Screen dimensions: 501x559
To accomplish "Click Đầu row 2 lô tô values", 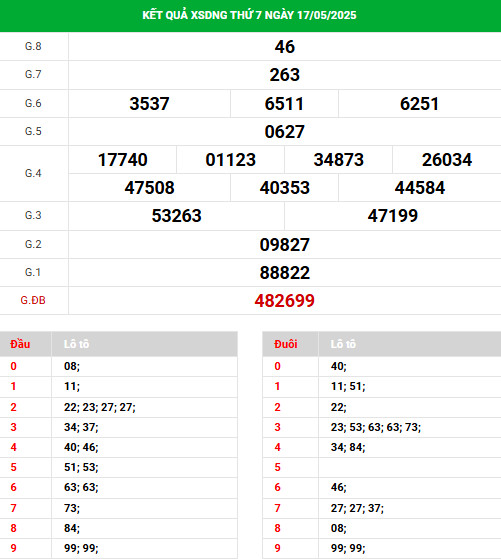I will click(x=100, y=407).
